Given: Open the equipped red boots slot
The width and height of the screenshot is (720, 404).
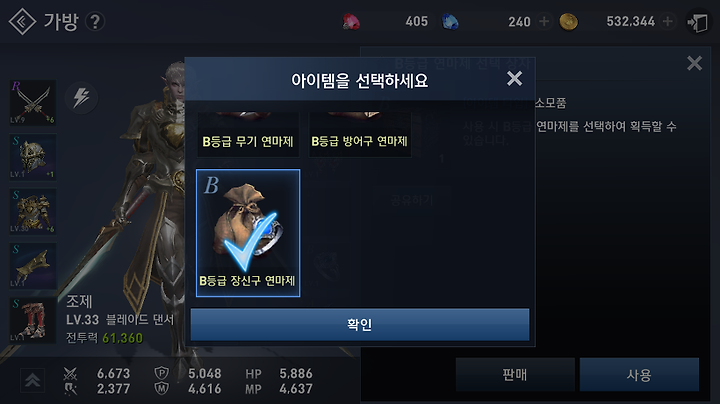Looking at the screenshot, I should point(33,320).
